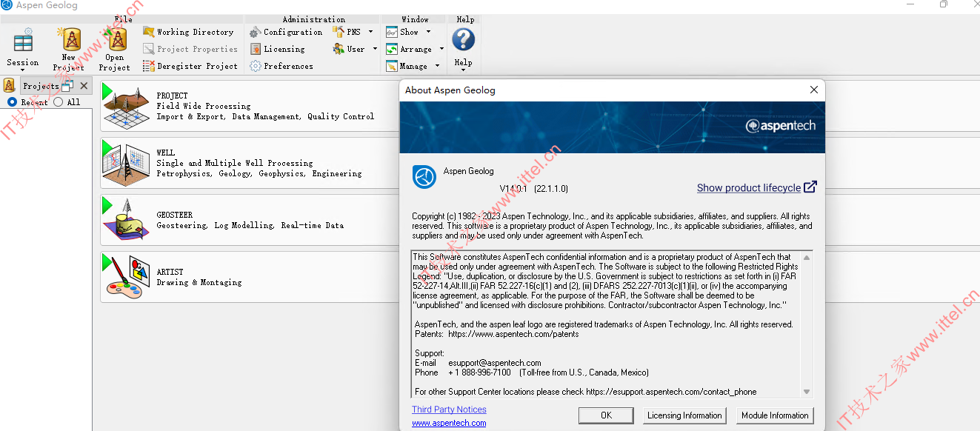
Task: Click the external link icon beside Show product lifecycle
Action: (x=810, y=187)
